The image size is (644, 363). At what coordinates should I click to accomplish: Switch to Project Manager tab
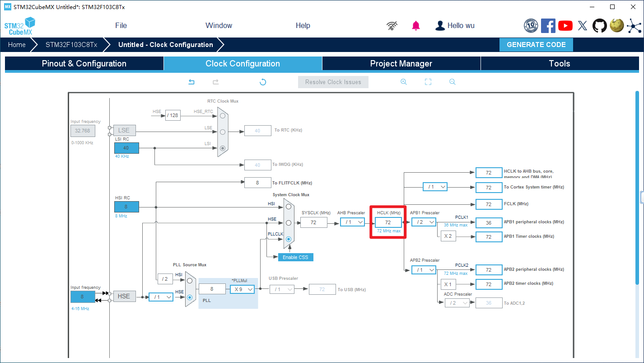[x=401, y=64]
